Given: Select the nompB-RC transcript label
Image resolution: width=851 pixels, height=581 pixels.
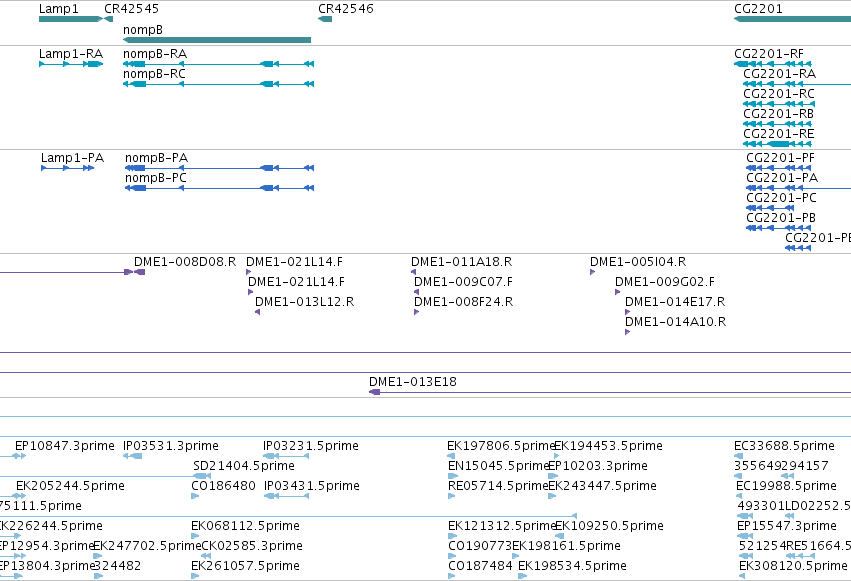Looking at the screenshot, I should (154, 74).
